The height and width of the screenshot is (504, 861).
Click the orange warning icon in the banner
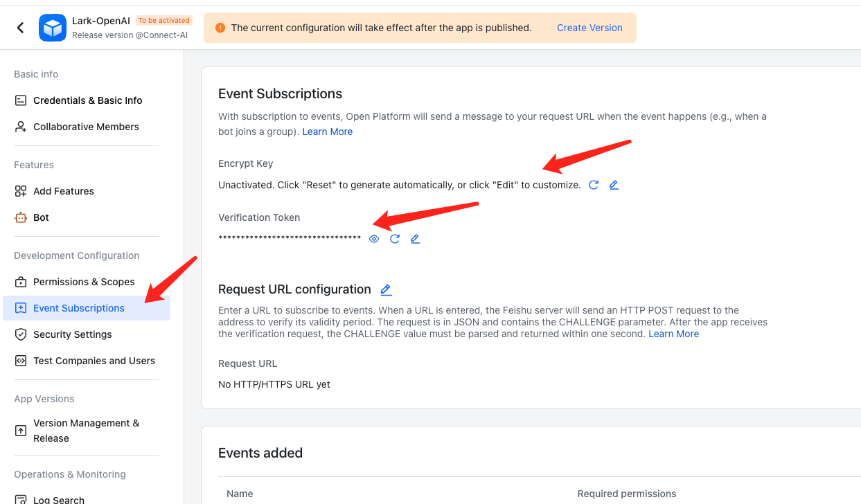click(220, 28)
